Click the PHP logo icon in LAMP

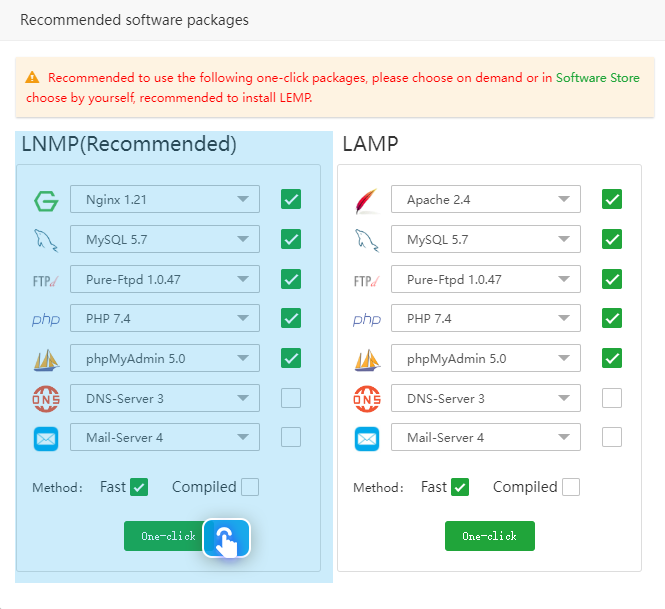pos(367,319)
